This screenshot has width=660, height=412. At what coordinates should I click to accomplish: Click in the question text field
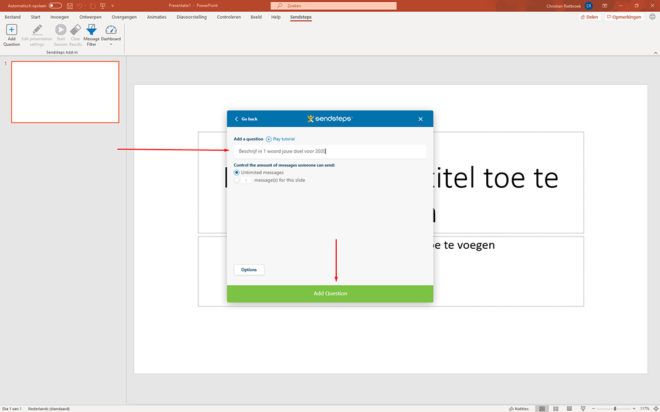click(330, 151)
